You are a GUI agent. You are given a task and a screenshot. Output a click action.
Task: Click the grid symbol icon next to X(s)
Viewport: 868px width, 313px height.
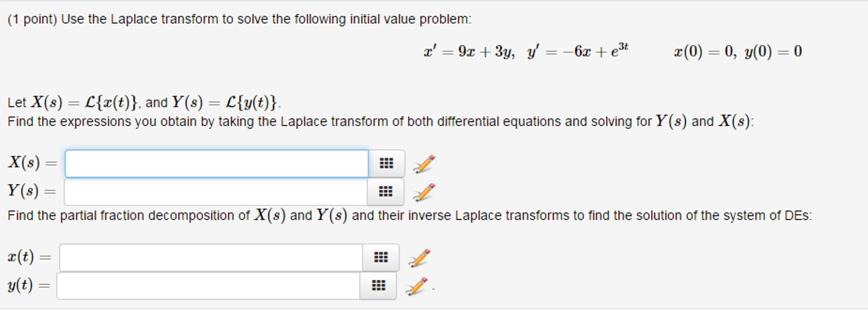pos(385,163)
